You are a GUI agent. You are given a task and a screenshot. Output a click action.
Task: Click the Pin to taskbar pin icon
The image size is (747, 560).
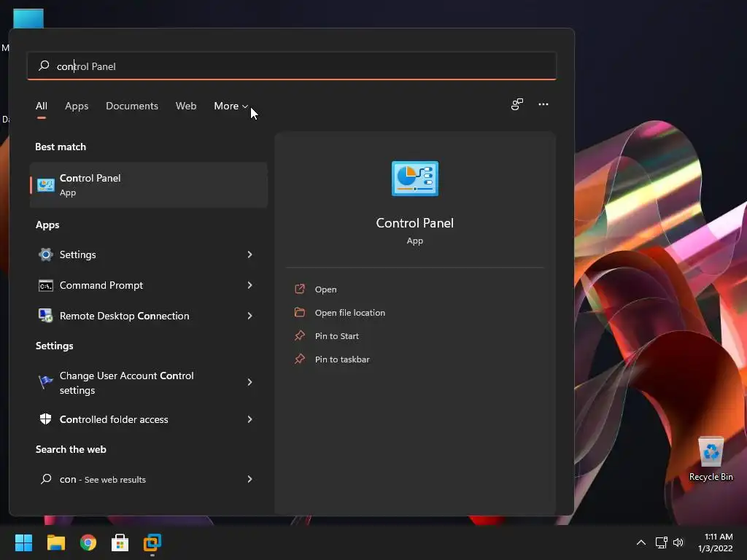point(300,359)
